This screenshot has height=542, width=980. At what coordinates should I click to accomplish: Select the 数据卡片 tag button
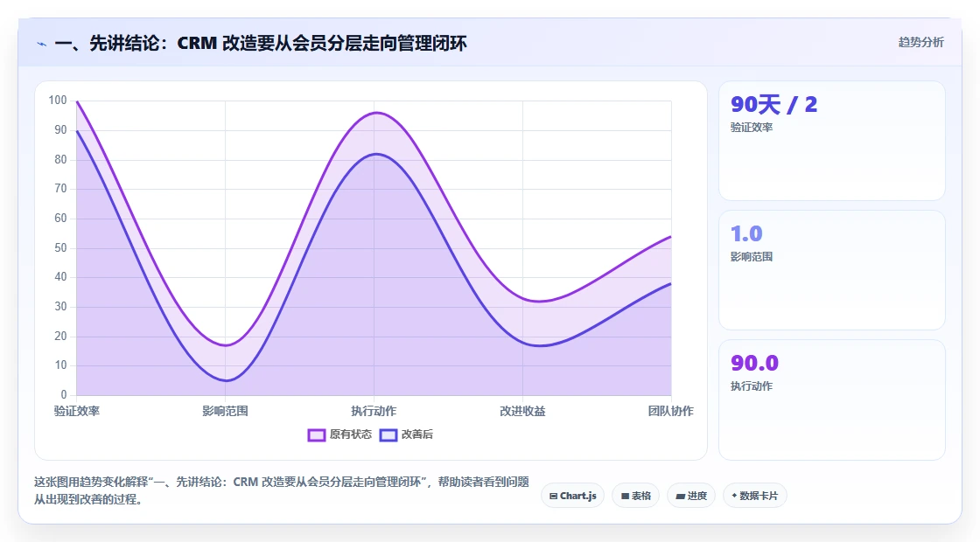[754, 496]
